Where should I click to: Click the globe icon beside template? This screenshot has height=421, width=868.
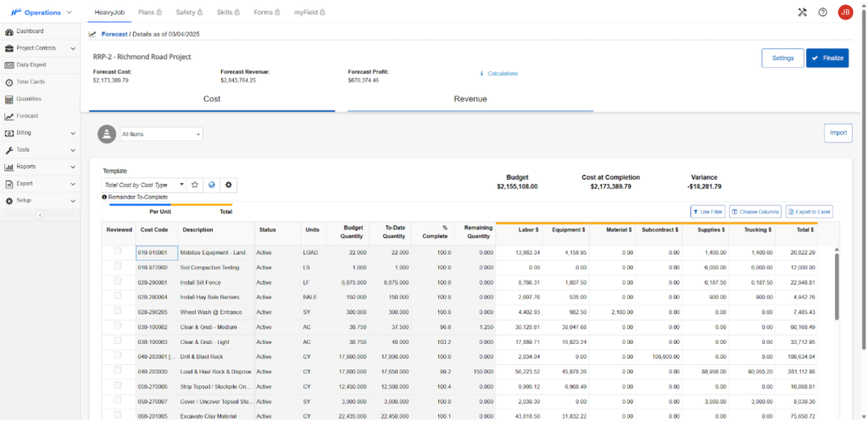(211, 184)
